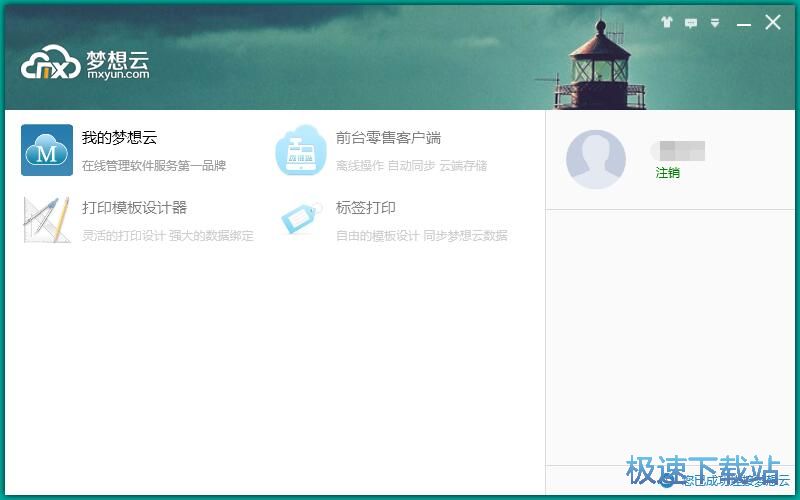Viewport: 800px width, 500px height.
Task: Click the 梦想云 mxyun.com logo
Action: pos(85,63)
